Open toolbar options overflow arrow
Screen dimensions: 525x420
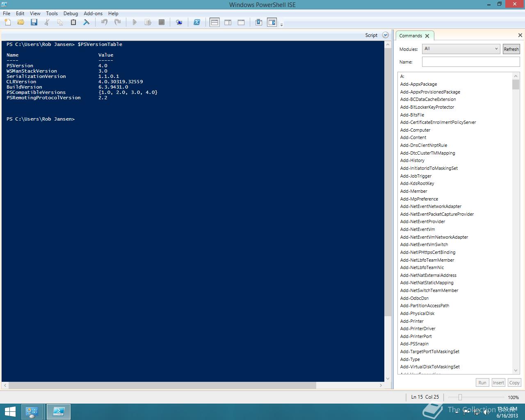click(281, 25)
